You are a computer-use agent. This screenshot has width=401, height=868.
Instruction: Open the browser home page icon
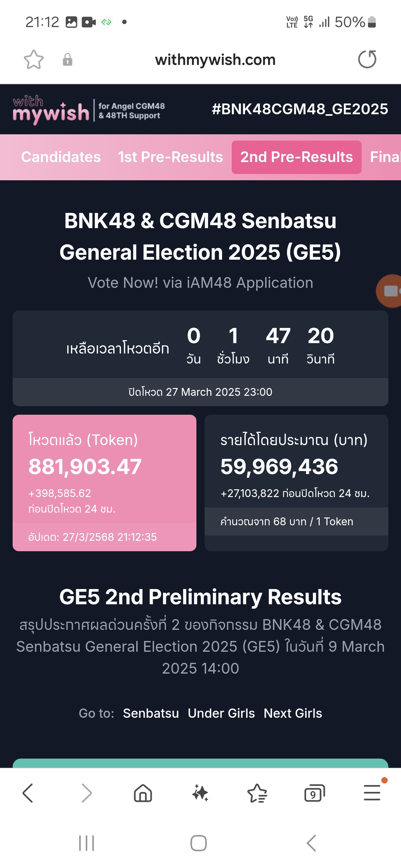pyautogui.click(x=143, y=793)
